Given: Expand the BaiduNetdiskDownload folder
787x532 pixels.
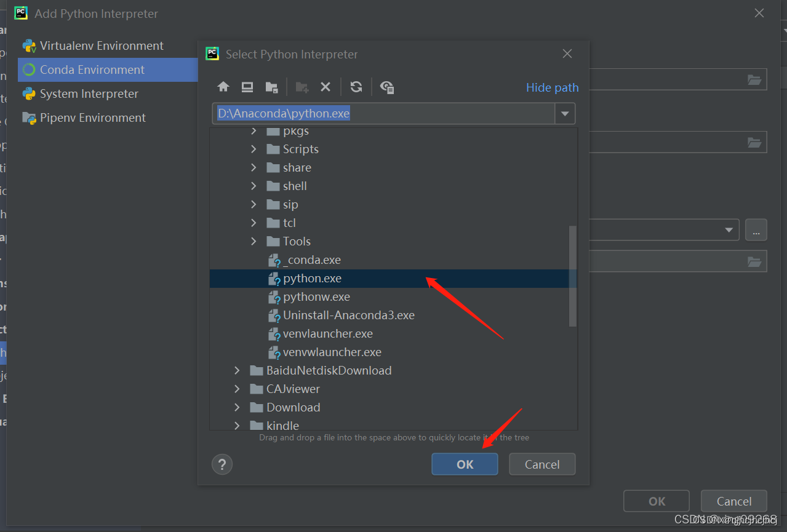Looking at the screenshot, I should pyautogui.click(x=237, y=370).
